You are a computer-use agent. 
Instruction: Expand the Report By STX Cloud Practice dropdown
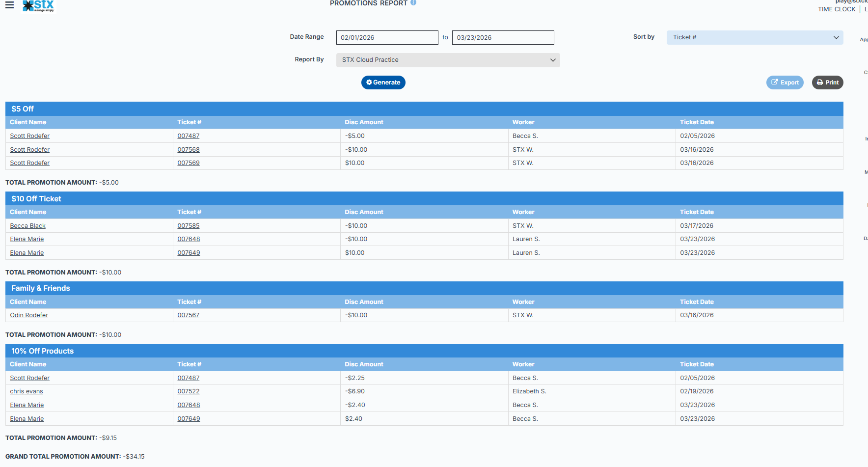(448, 60)
